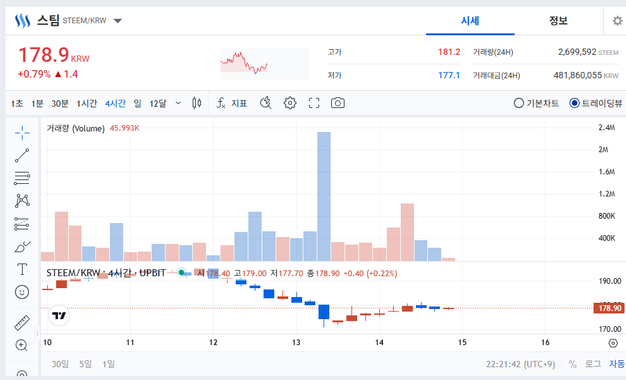Open 지표 indicators menu
The height and width of the screenshot is (380, 626).
pyautogui.click(x=232, y=103)
